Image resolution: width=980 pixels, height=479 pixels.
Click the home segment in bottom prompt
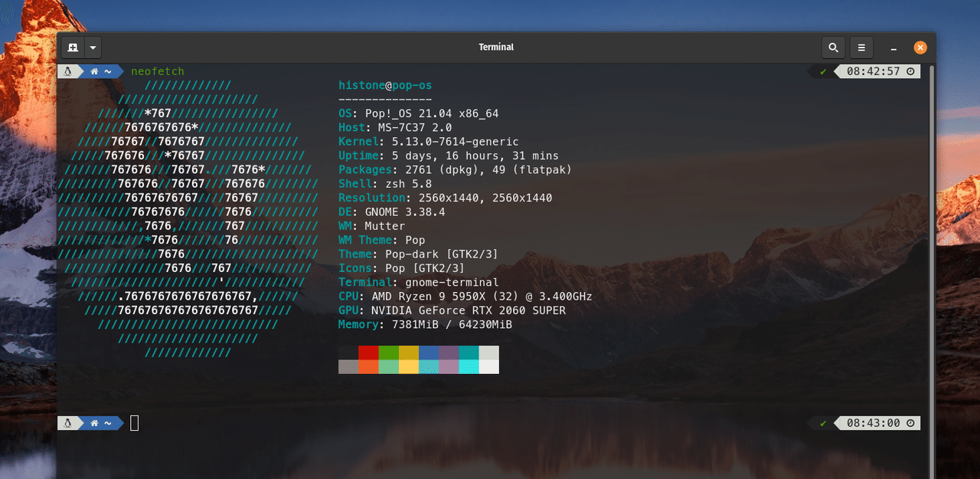(x=101, y=423)
